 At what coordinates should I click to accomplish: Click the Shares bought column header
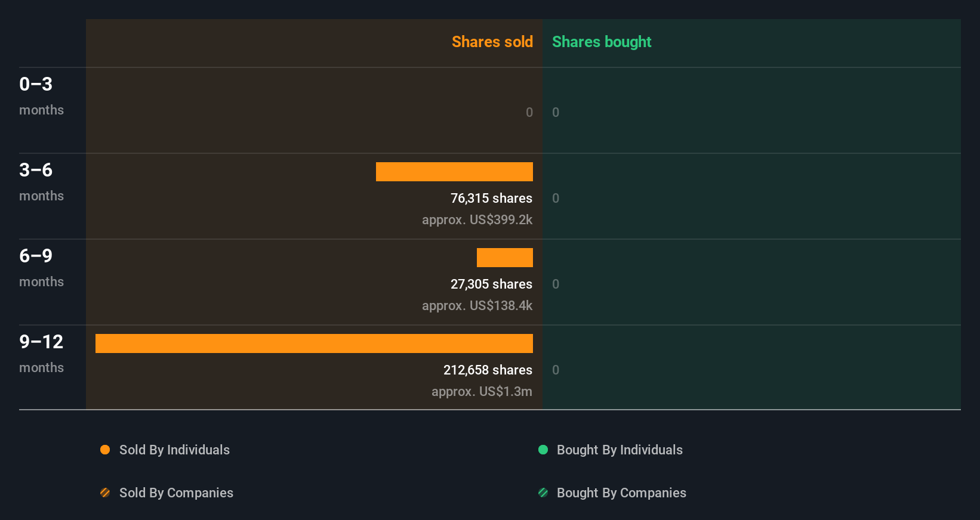602,42
